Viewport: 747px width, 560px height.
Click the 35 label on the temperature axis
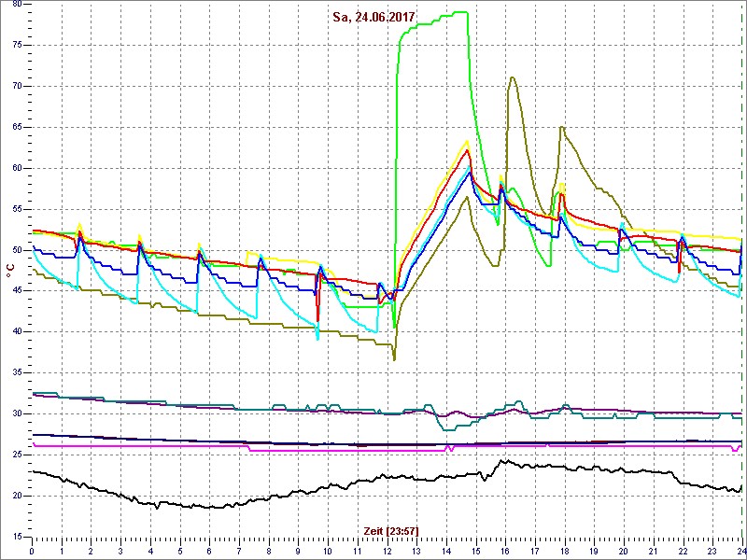(17, 372)
